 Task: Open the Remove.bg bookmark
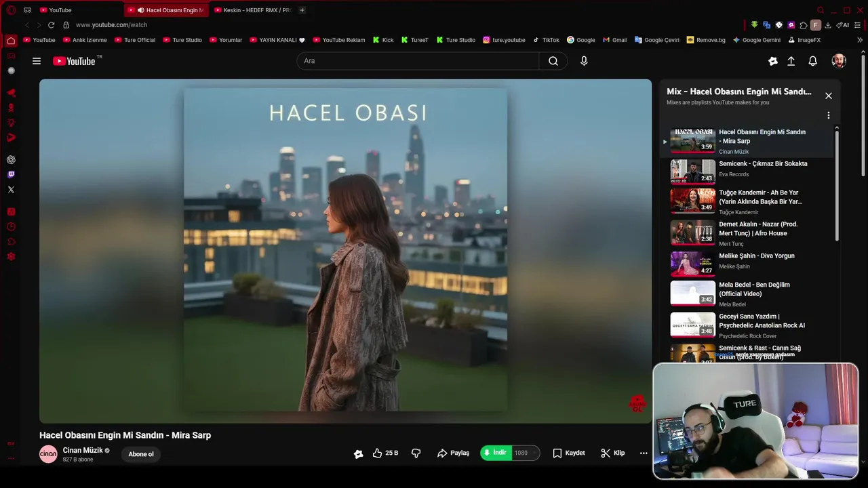click(x=706, y=40)
